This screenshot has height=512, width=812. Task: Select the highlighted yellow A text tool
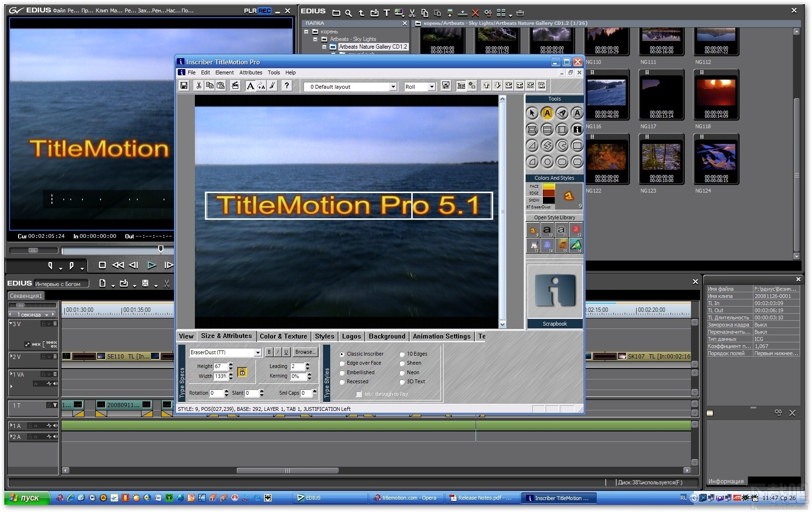pyautogui.click(x=547, y=113)
